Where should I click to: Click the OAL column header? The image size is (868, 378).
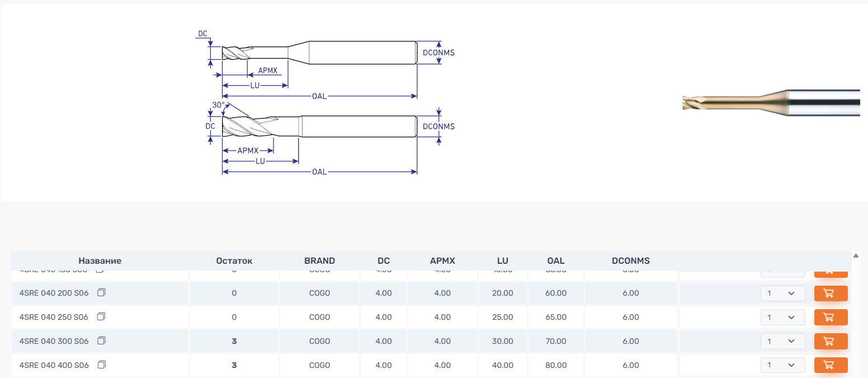556,261
